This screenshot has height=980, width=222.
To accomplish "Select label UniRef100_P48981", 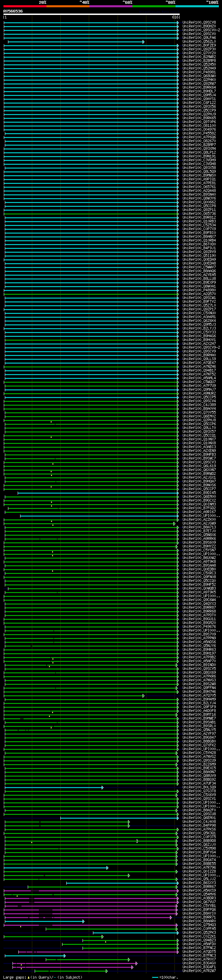I will pos(199,72).
